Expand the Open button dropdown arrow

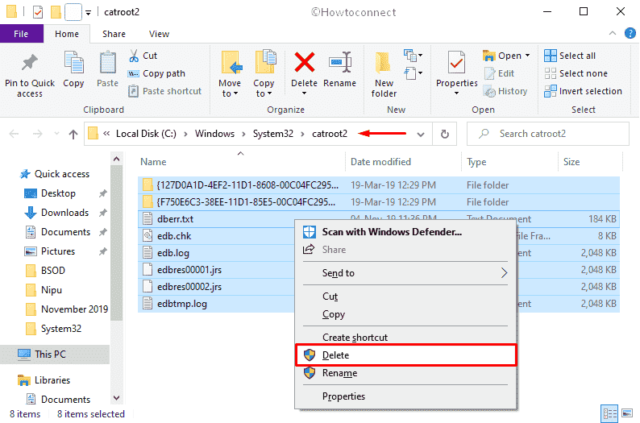tap(527, 56)
